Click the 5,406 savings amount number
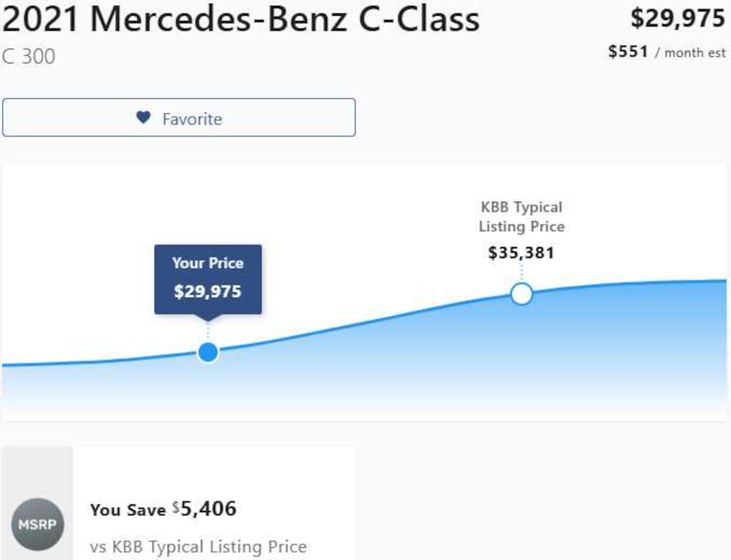This screenshot has width=731, height=560. point(208,509)
